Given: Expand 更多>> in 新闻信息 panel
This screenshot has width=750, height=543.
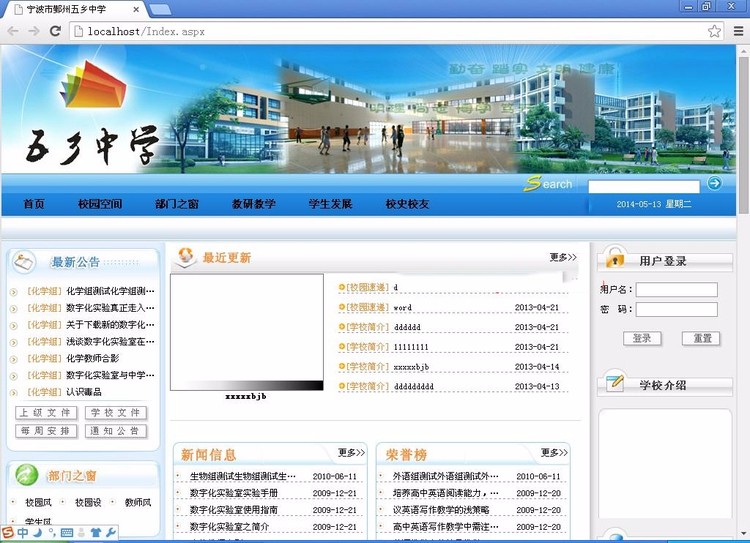Looking at the screenshot, I should coord(352,453).
